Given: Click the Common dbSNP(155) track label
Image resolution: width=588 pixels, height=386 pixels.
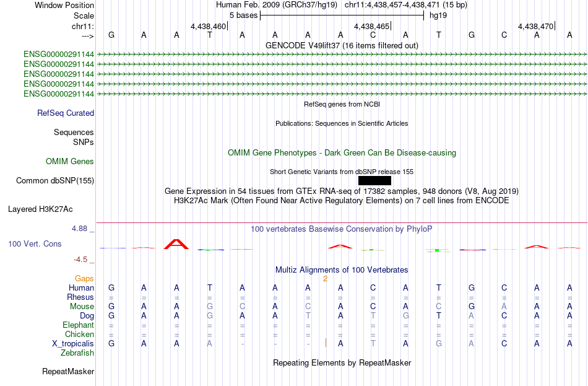Looking at the screenshot, I should pos(55,181).
